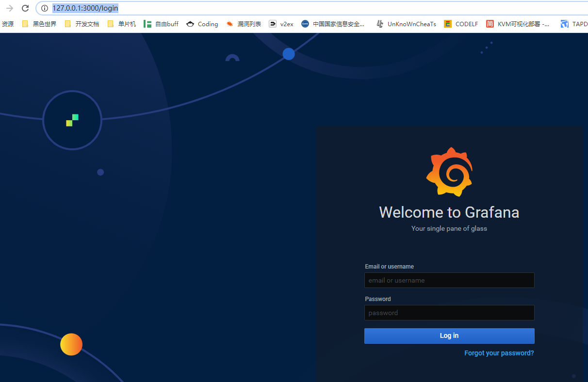The height and width of the screenshot is (382, 588).
Task: Click the email or username field
Action: click(449, 280)
